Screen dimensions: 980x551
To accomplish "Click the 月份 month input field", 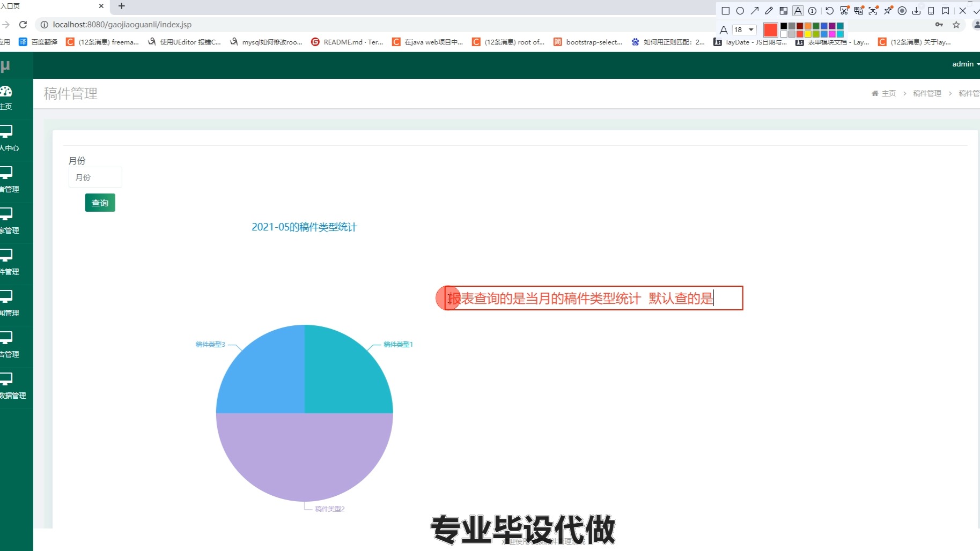I will 95,177.
